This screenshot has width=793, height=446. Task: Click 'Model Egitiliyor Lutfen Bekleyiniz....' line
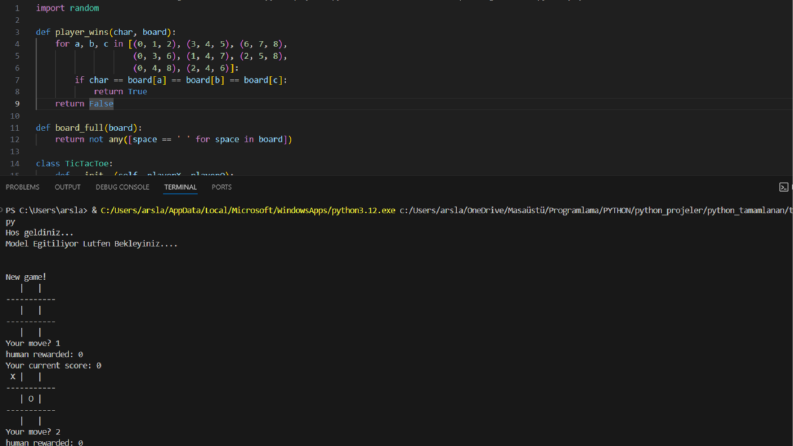coord(92,244)
